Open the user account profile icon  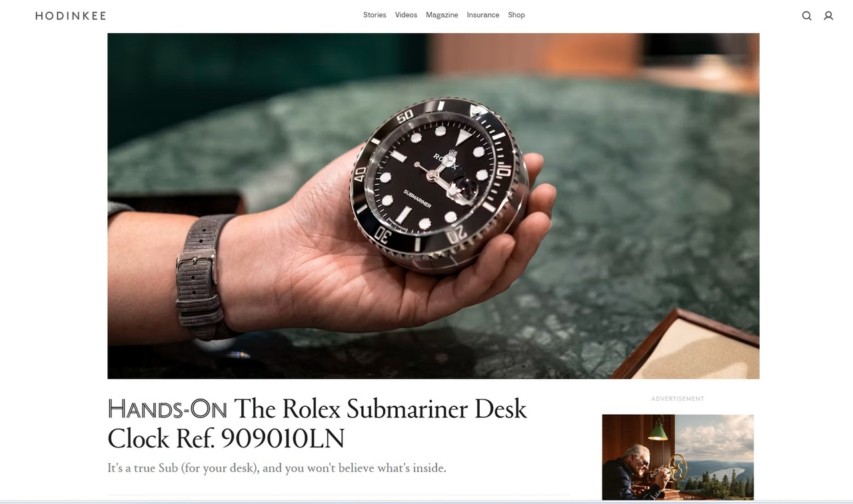pyautogui.click(x=828, y=15)
